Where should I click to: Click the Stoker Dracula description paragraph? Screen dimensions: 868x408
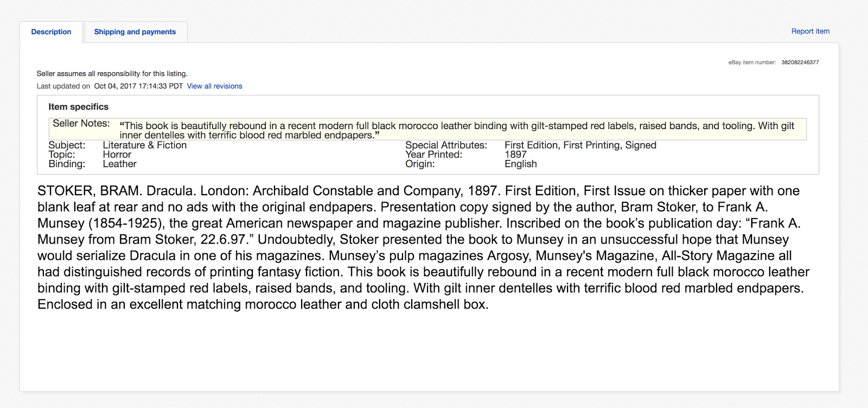pos(418,247)
